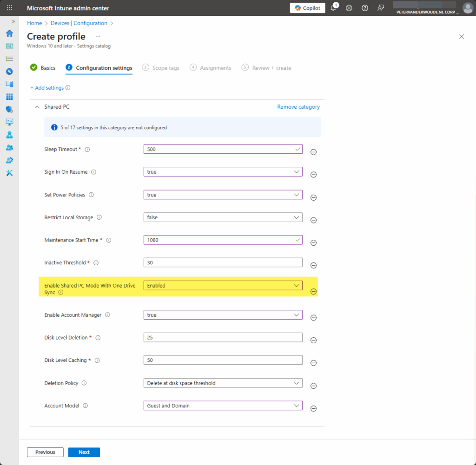Click the help question mark icon
The image size is (476, 465).
pos(365,8)
